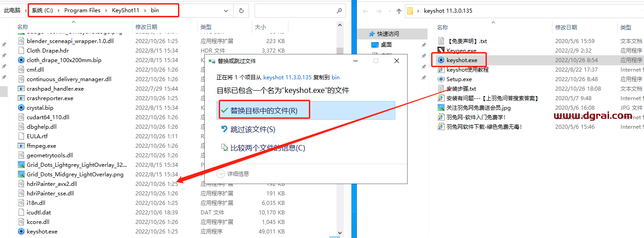Click the back arrow in the right window
This screenshot has width=644, height=238.
pos(366,11)
